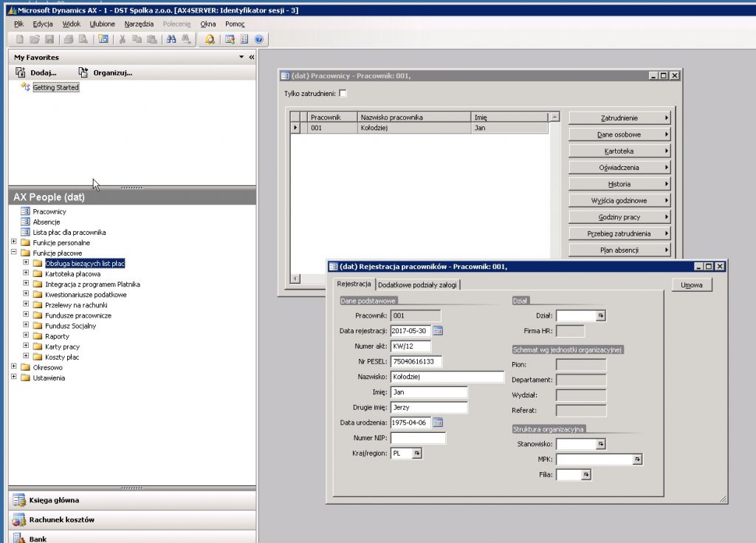Click the toolbar icon right of the bell

(230, 39)
